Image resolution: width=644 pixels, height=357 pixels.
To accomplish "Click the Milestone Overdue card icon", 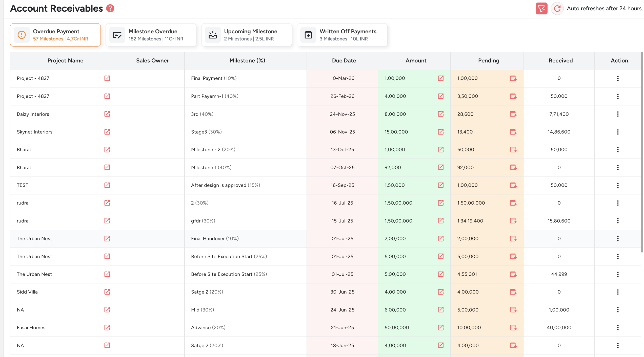I will click(x=117, y=35).
